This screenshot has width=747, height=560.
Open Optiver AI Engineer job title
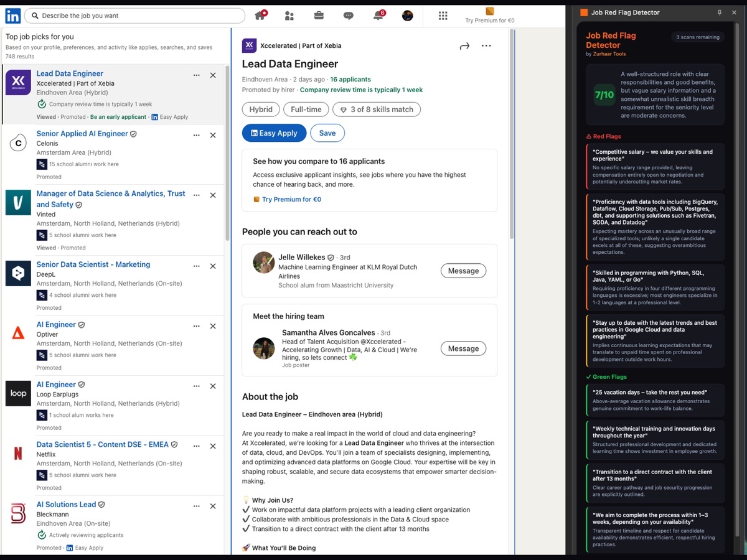[56, 324]
